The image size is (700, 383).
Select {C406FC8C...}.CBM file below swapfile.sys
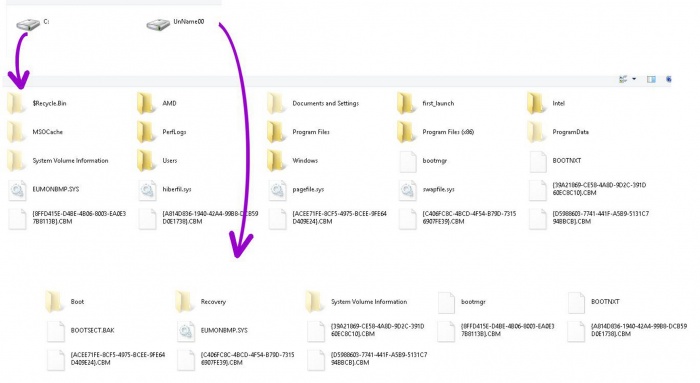(x=458, y=218)
